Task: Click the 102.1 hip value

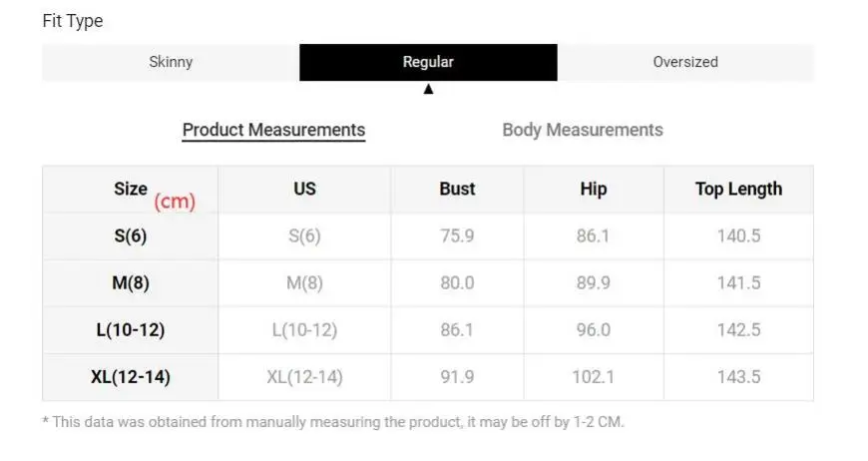Action: (593, 377)
